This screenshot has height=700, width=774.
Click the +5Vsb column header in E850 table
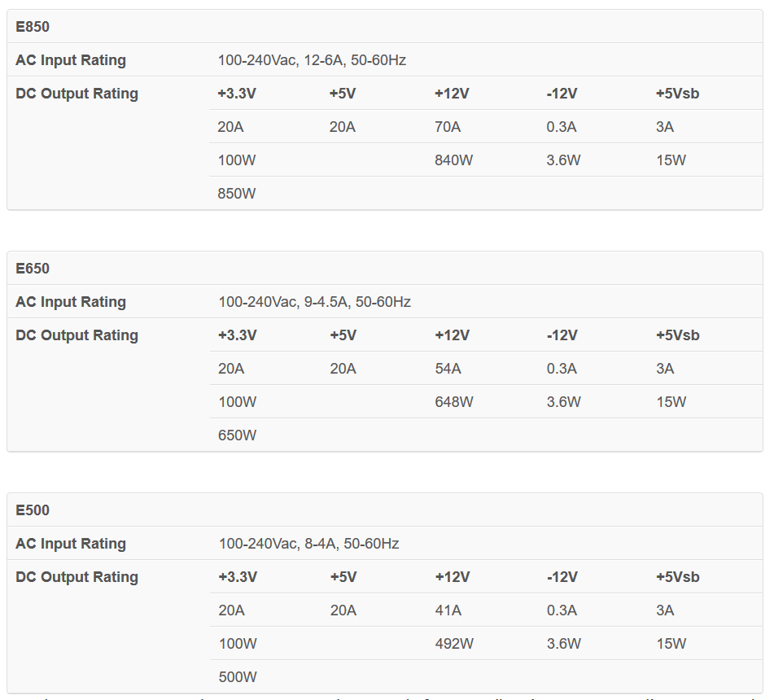677,94
